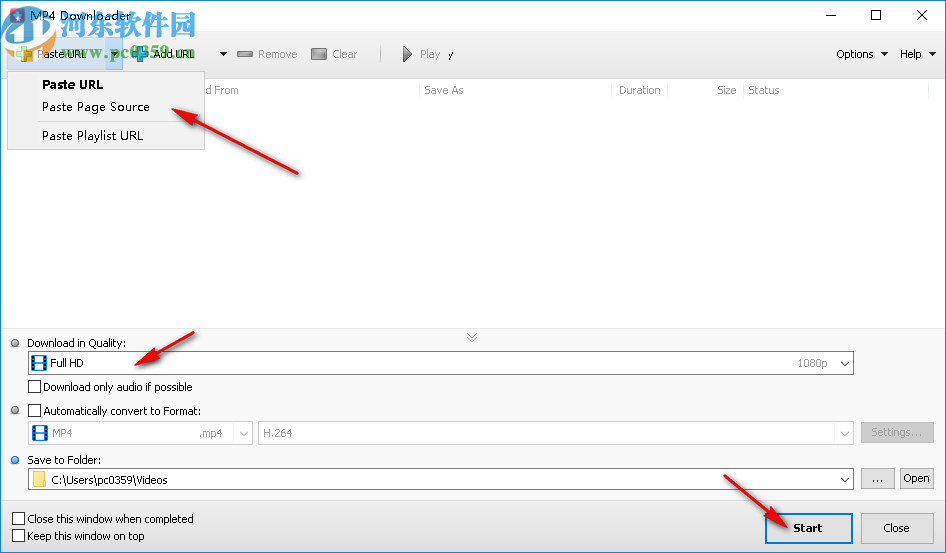Click the Start button
Viewport: 946px width, 553px height.
[808, 528]
